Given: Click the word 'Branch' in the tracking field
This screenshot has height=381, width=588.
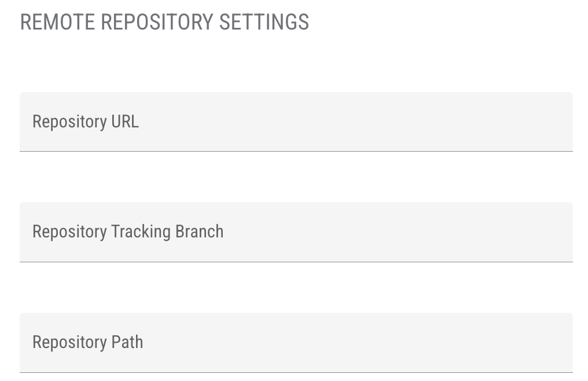Looking at the screenshot, I should pos(199,232).
